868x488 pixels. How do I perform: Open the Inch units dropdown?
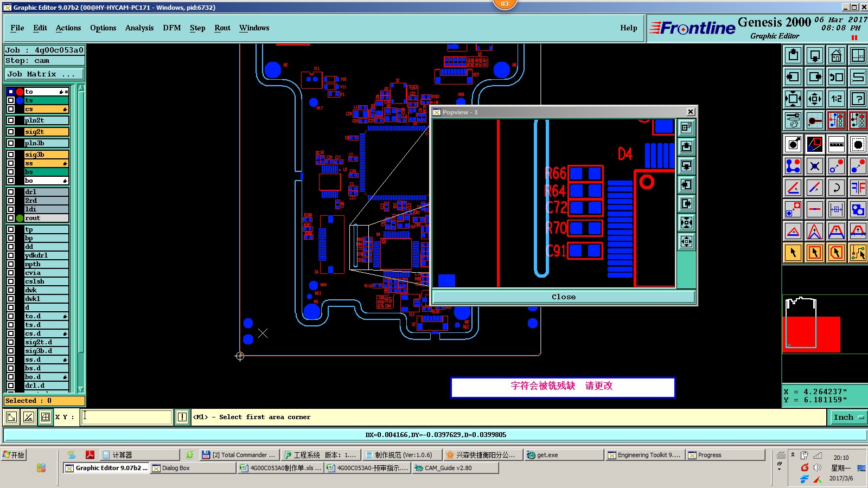tap(848, 417)
